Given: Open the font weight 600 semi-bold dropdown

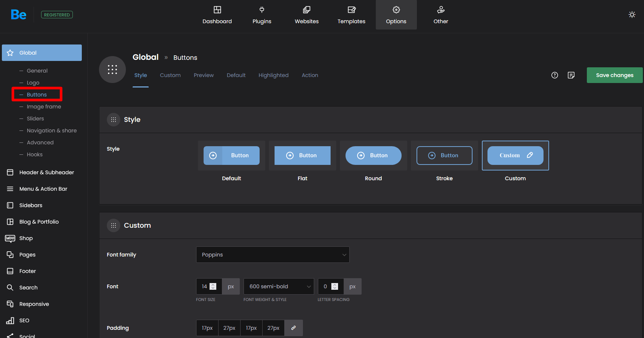Looking at the screenshot, I should click(279, 286).
